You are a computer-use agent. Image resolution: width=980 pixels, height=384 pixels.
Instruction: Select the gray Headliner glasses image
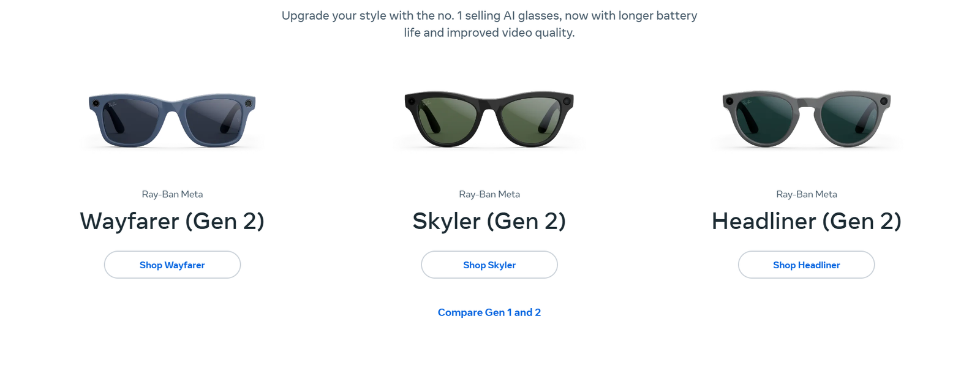coord(806,118)
